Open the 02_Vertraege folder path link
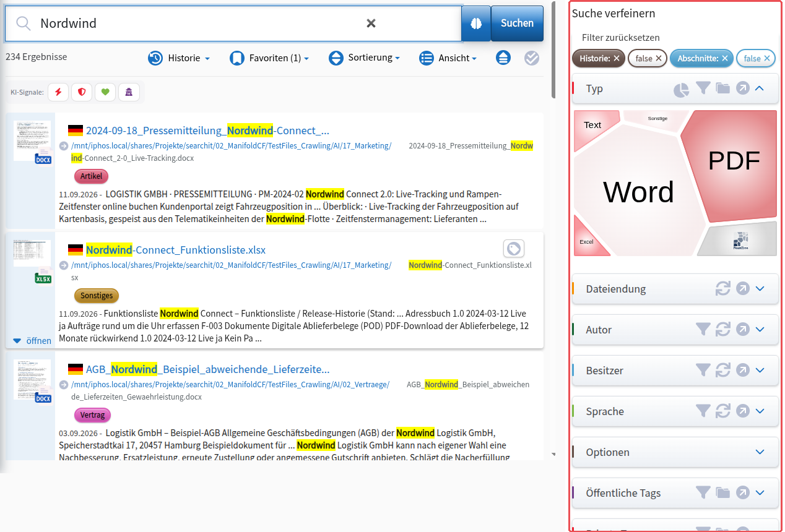This screenshot has width=785, height=532. click(230, 385)
